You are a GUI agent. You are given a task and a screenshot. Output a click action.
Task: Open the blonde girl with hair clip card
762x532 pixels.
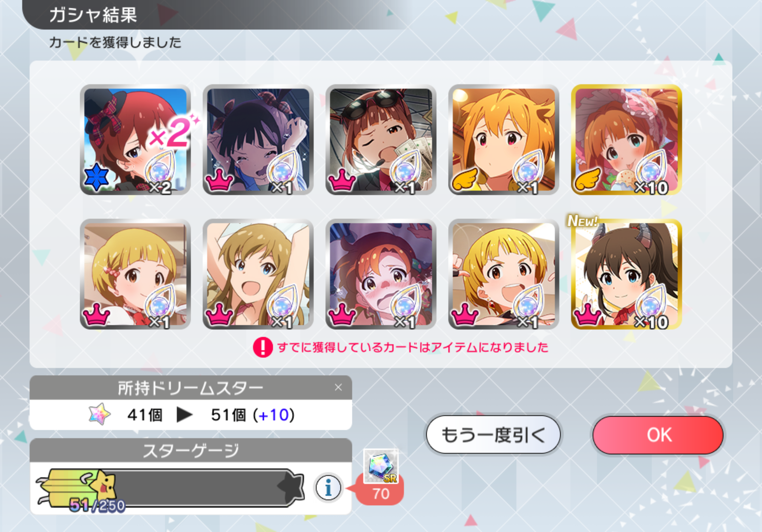point(135,274)
